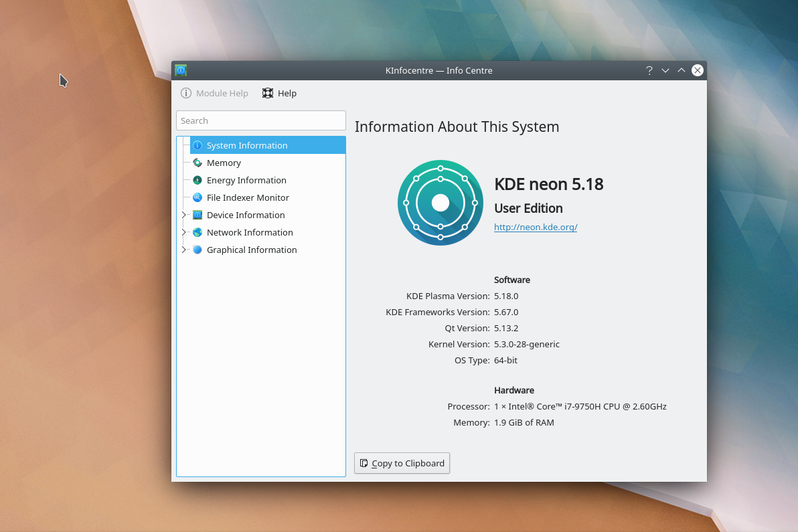Expand the Graphical Information branch
The height and width of the screenshot is (532, 798).
[x=184, y=250]
